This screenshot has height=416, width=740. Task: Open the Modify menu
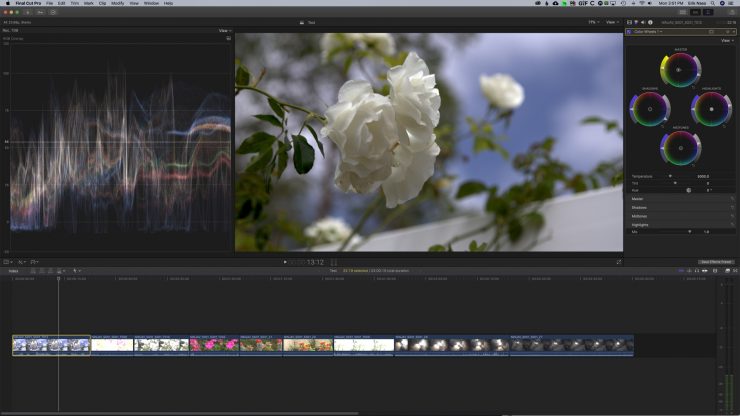(x=118, y=3)
